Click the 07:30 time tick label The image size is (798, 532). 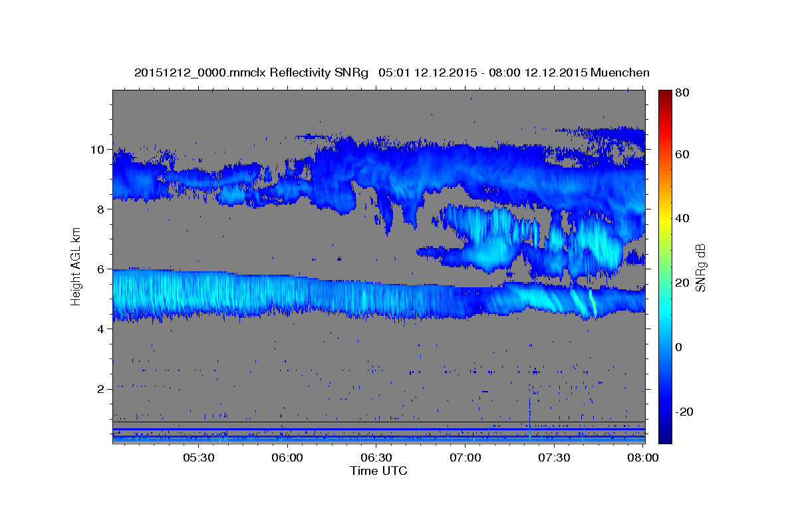(x=555, y=458)
